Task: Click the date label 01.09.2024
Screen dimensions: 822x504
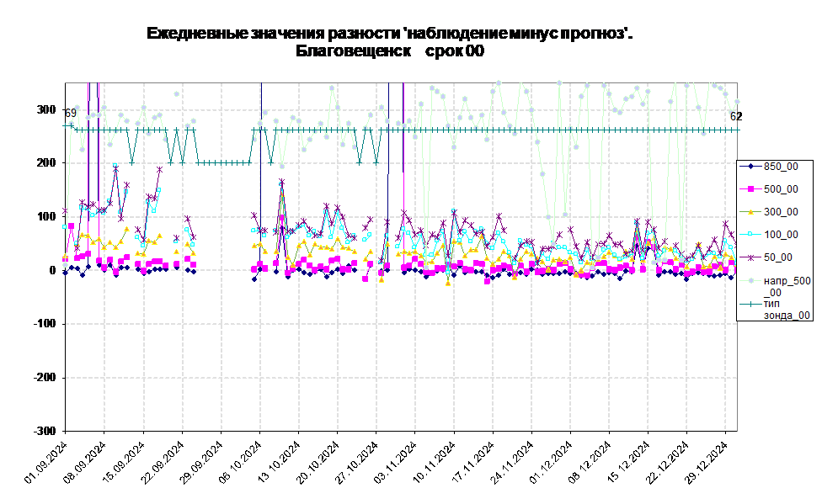Action: click(46, 462)
